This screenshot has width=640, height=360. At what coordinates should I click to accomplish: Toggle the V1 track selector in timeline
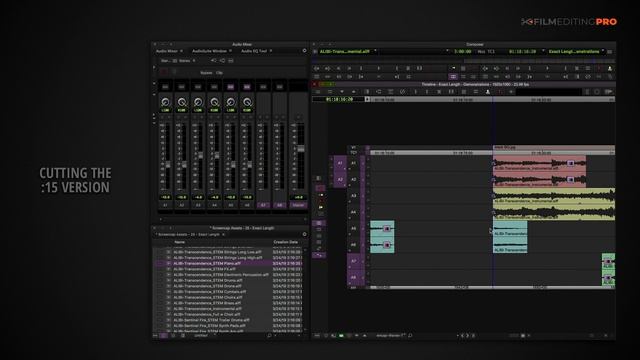354,147
